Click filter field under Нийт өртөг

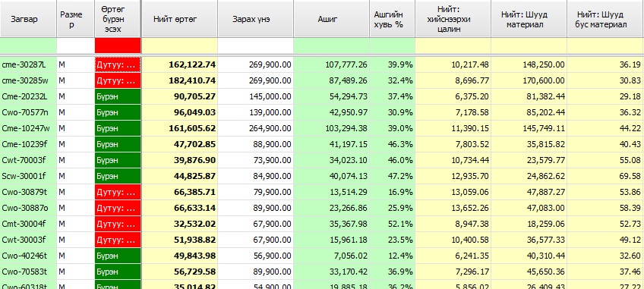(x=179, y=46)
